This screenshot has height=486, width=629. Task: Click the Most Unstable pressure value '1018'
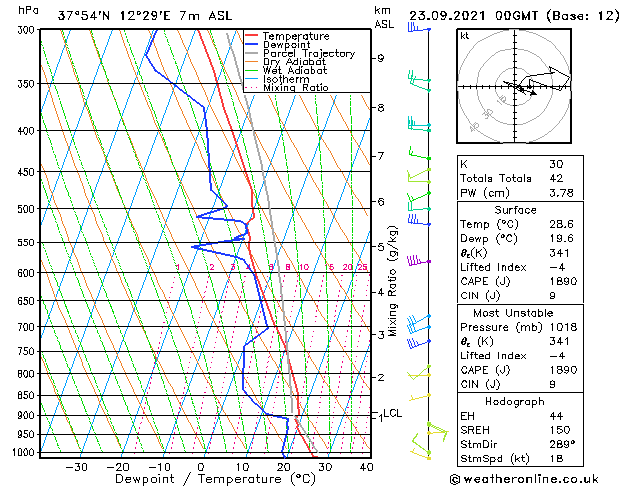pos(563,327)
